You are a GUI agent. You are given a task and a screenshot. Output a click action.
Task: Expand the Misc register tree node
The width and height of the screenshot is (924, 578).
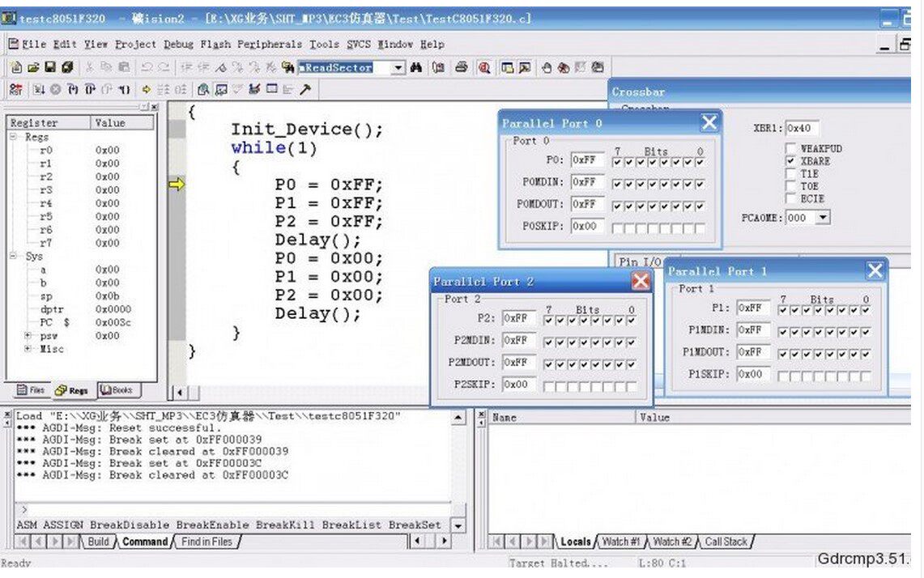[28, 349]
